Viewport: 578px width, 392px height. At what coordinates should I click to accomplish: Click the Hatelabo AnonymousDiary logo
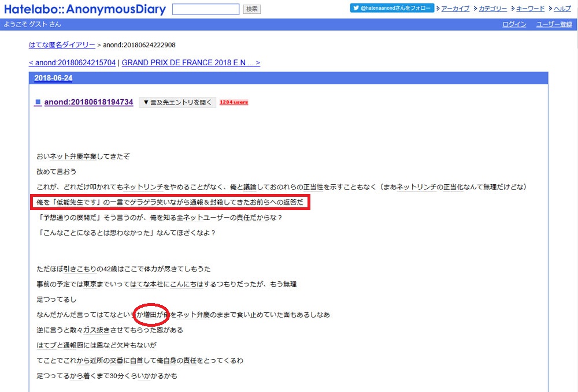(x=84, y=9)
